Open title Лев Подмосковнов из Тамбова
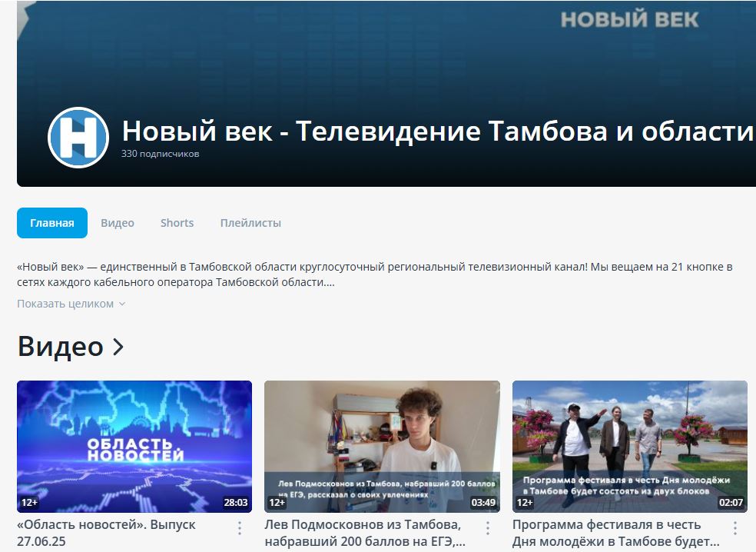Image resolution: width=756 pixels, height=552 pixels. pyautogui.click(x=365, y=533)
